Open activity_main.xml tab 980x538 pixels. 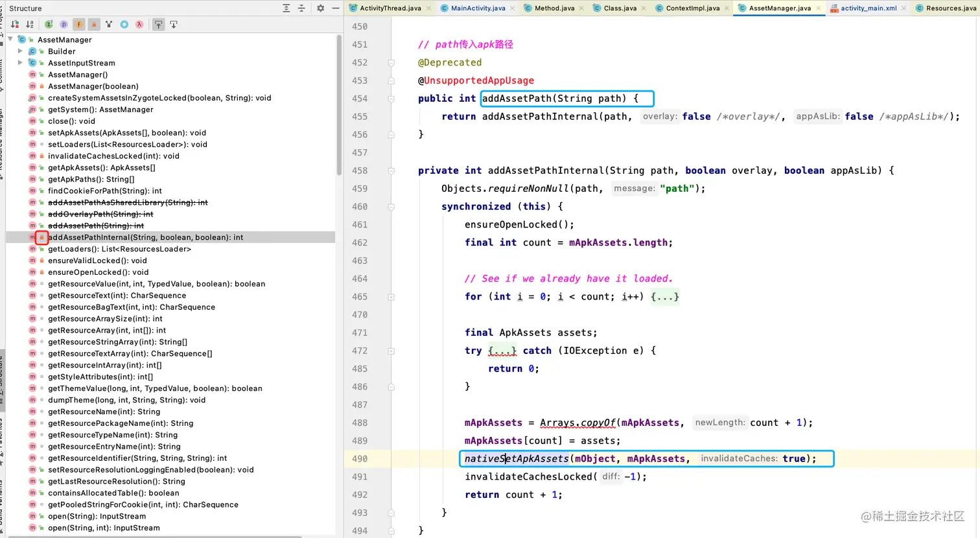tap(867, 8)
